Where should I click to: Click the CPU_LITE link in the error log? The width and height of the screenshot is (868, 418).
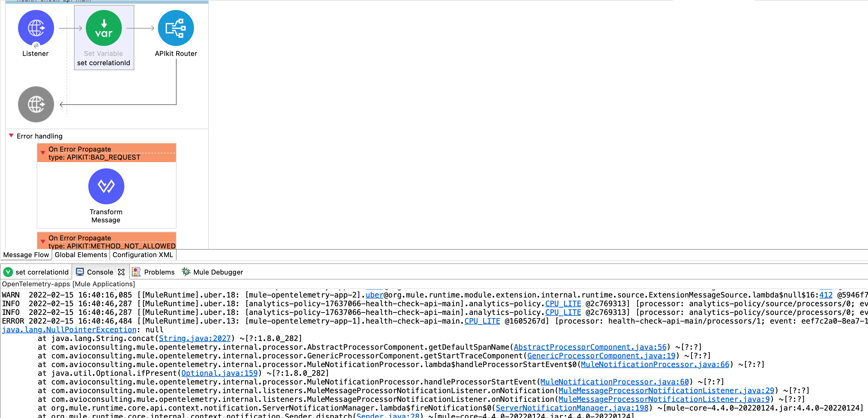482,321
